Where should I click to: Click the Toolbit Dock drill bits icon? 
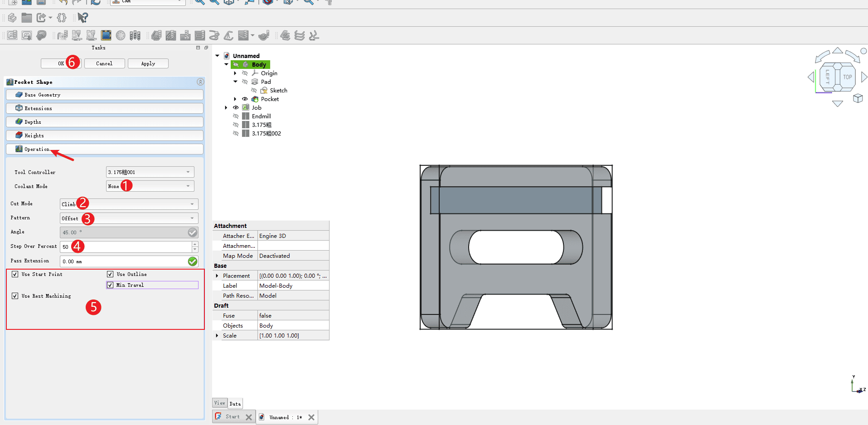click(x=135, y=35)
